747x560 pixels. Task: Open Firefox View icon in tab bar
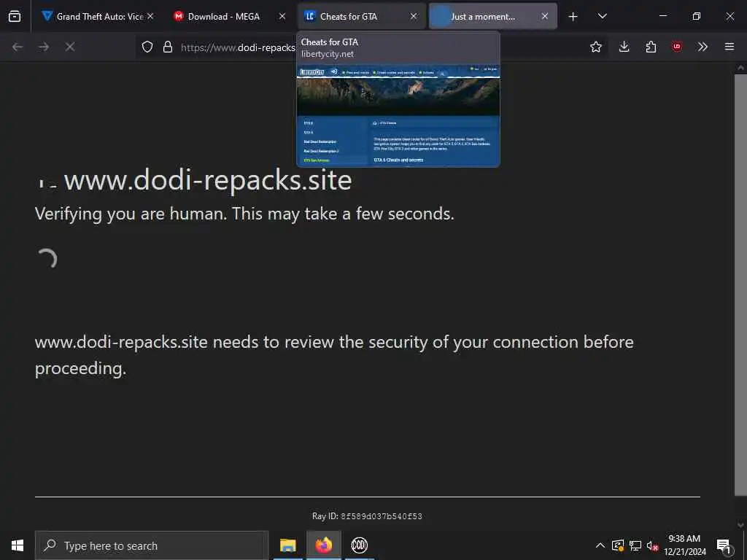(x=15, y=16)
